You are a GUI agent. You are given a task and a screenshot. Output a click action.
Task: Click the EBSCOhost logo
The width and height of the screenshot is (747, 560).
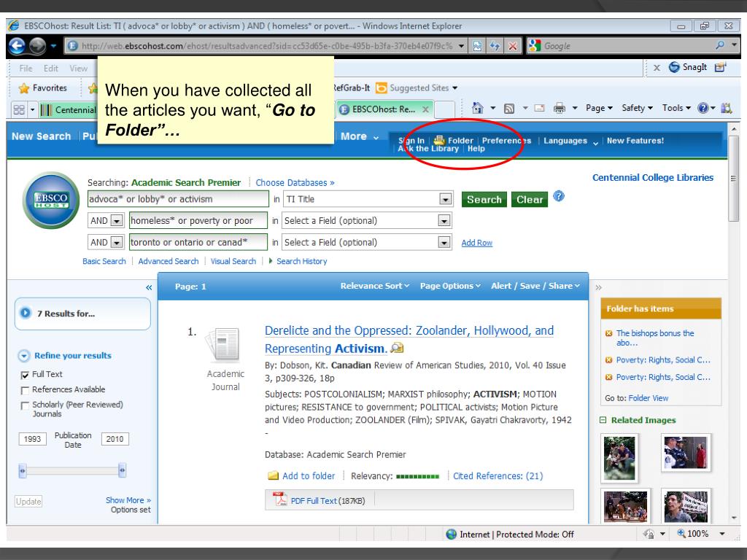click(51, 200)
